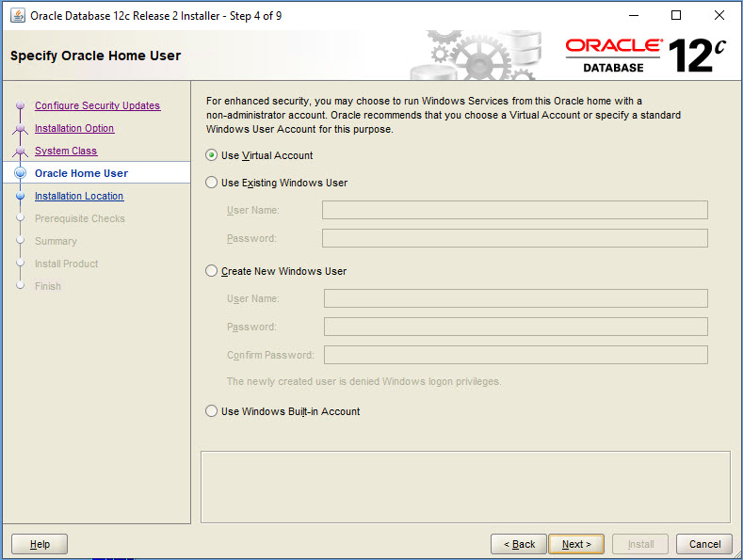Click Existing Windows User Password field
The image size is (743, 560).
515,238
